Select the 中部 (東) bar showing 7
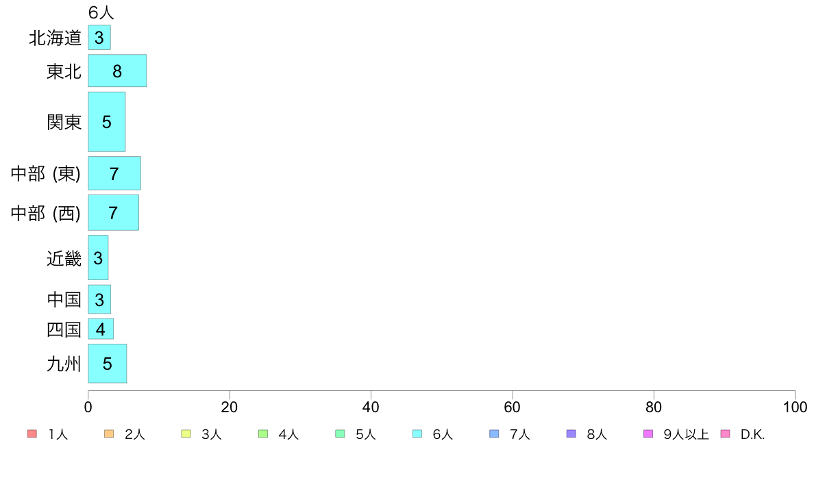 point(114,173)
